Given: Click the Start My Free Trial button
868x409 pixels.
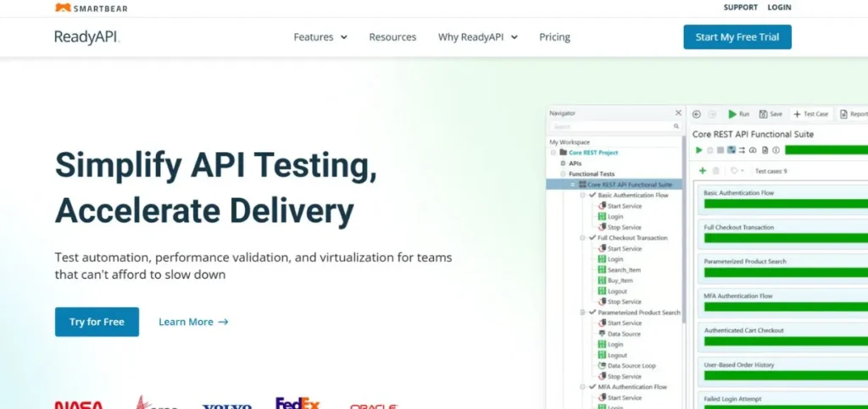Looking at the screenshot, I should coord(737,37).
